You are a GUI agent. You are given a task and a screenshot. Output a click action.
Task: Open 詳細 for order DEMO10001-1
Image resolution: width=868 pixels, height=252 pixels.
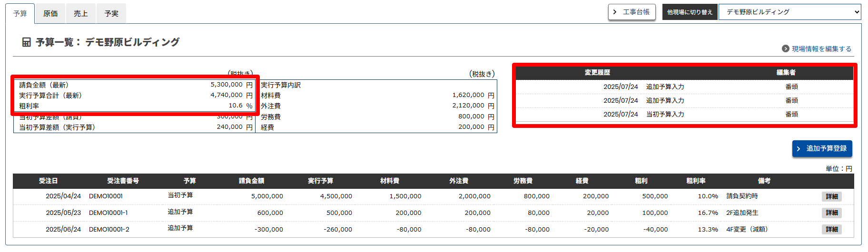[831, 213]
